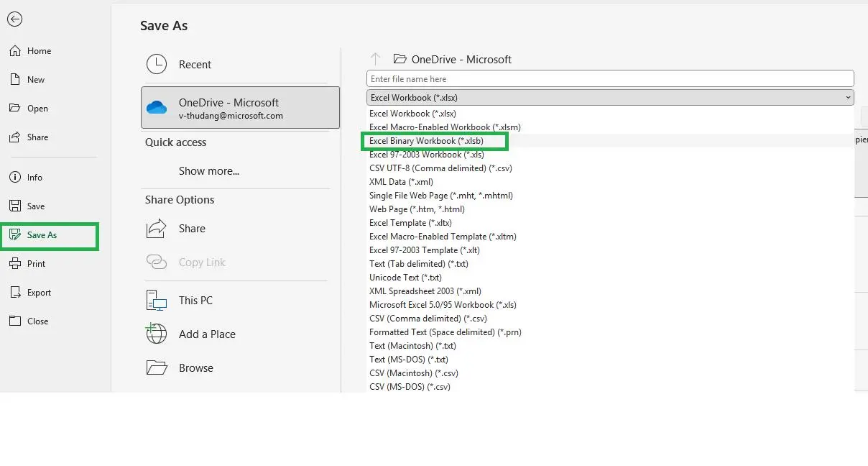Image resolution: width=868 pixels, height=466 pixels.
Task: Click the This PC computer icon
Action: coord(157,301)
